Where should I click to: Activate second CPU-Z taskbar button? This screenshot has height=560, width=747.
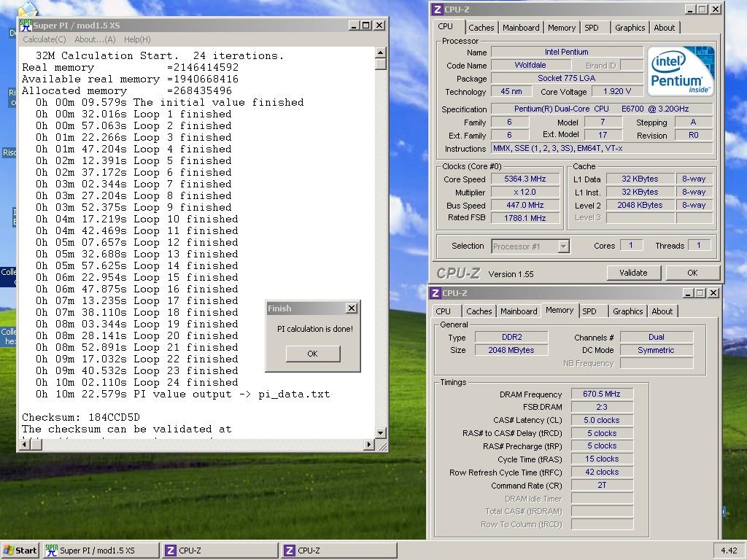point(339,551)
